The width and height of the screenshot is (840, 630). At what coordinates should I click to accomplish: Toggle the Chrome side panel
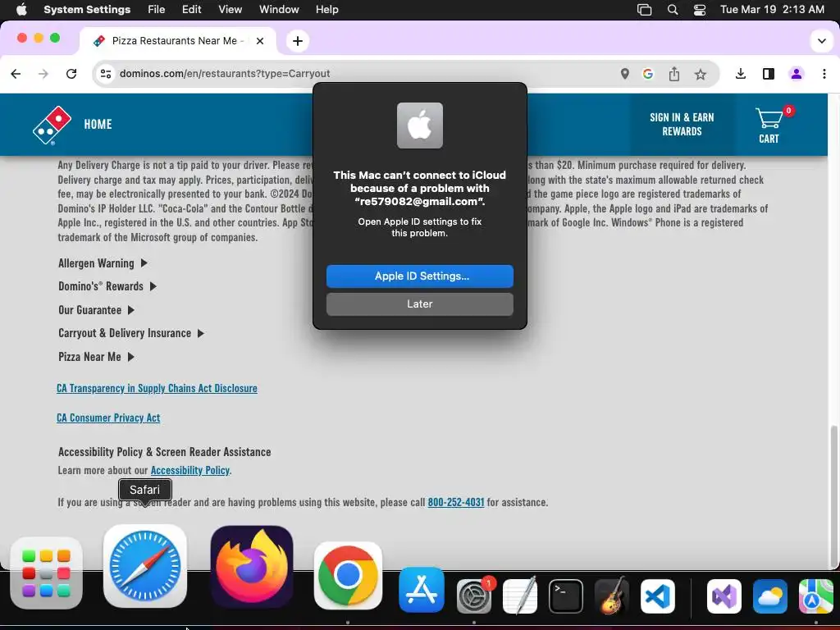pos(768,74)
